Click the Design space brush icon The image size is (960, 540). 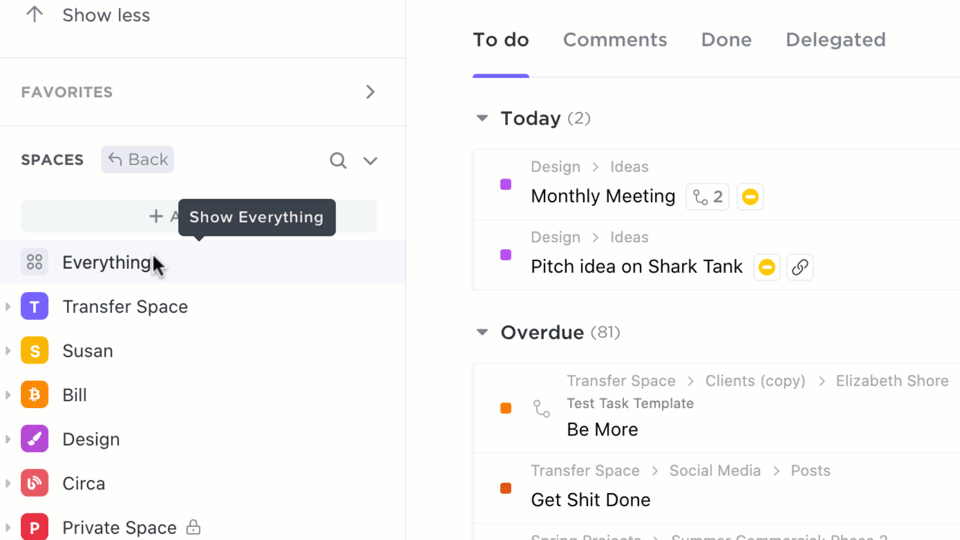pos(35,439)
